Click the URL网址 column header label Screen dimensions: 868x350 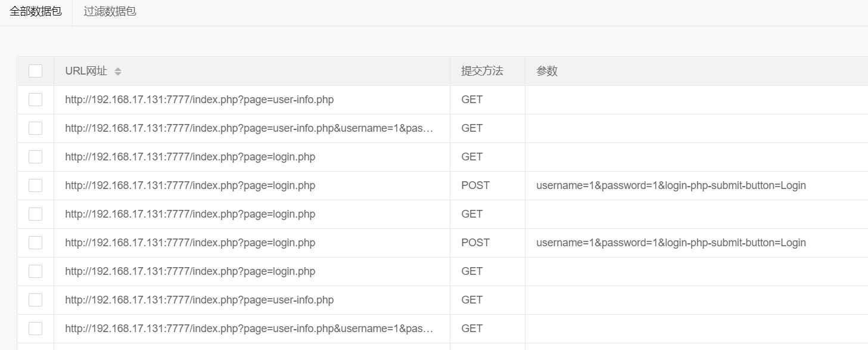[x=86, y=71]
